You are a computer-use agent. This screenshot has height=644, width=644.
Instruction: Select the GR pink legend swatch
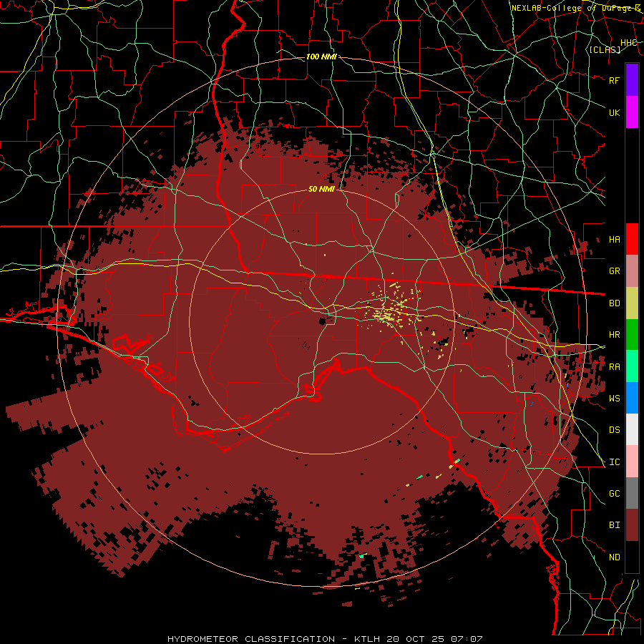(632, 270)
